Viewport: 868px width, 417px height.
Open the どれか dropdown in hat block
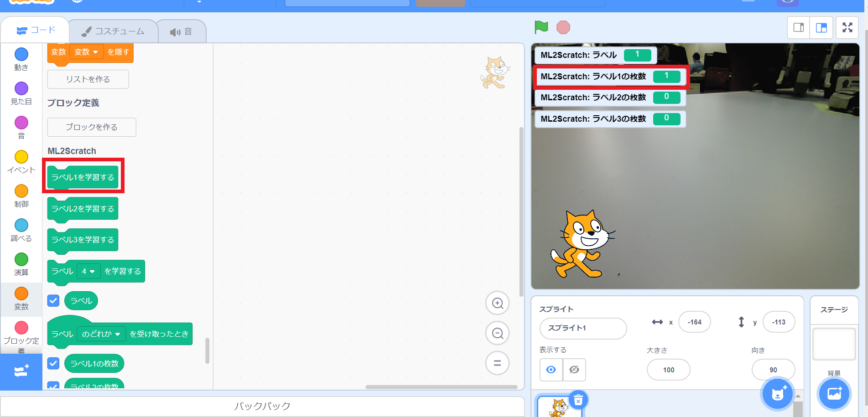coord(101,334)
